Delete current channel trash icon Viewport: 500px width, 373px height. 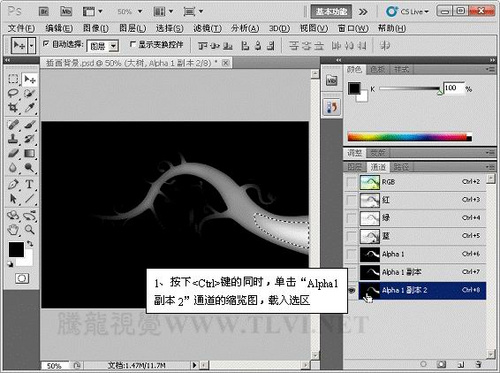pos(478,364)
